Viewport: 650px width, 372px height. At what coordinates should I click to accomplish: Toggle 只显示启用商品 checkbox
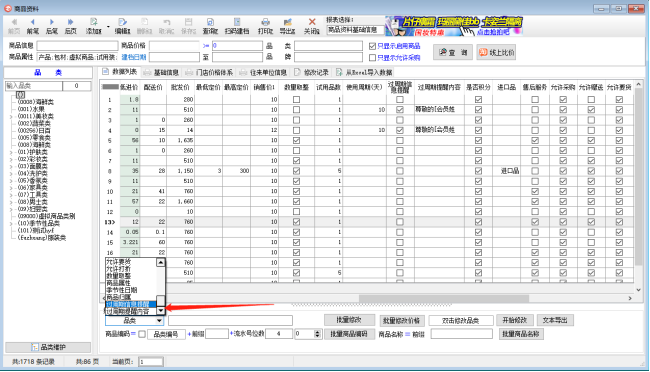click(372, 46)
